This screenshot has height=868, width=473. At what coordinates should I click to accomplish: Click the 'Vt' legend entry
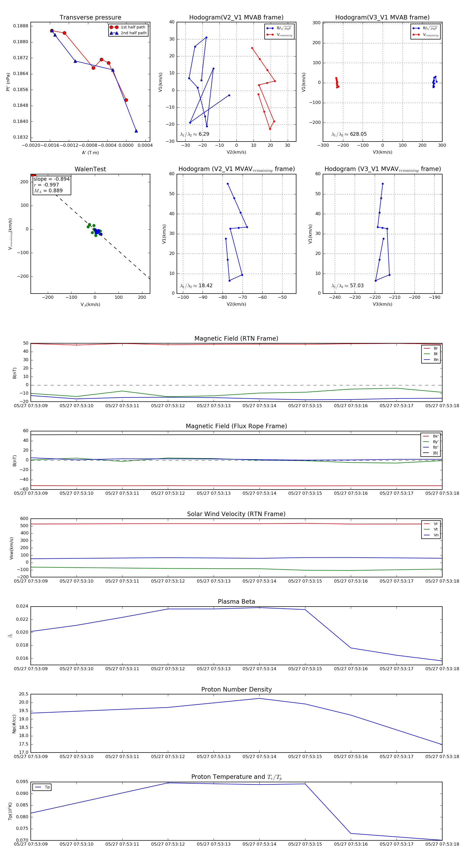pos(431,529)
